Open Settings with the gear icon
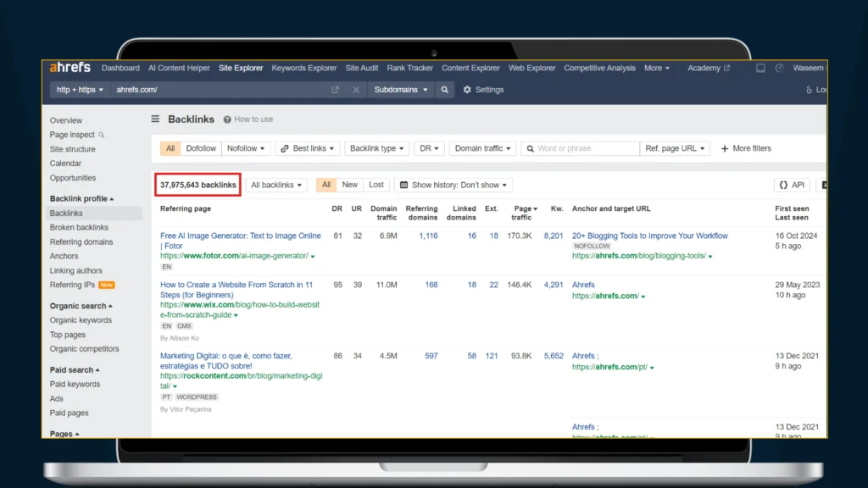The image size is (868, 488). [467, 90]
